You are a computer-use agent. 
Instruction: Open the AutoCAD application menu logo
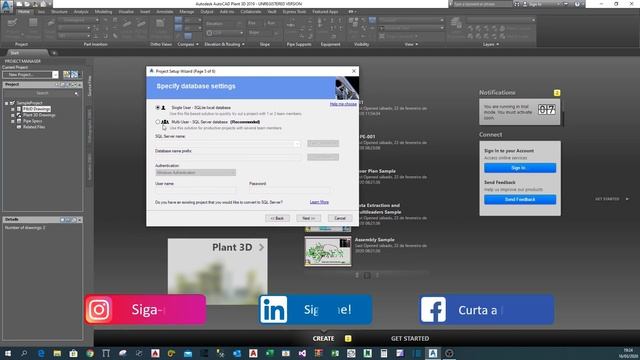(x=7, y=7)
